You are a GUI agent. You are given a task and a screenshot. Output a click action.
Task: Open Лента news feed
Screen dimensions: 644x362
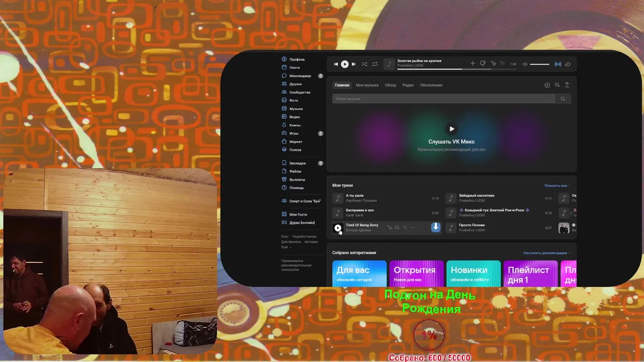295,67
